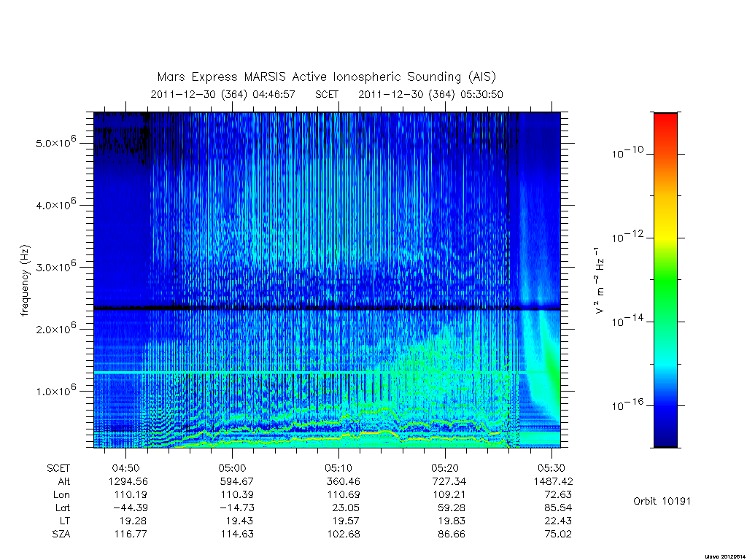The image size is (747, 560).
Task: Click the 'Alt' row label
Action: pos(64,481)
